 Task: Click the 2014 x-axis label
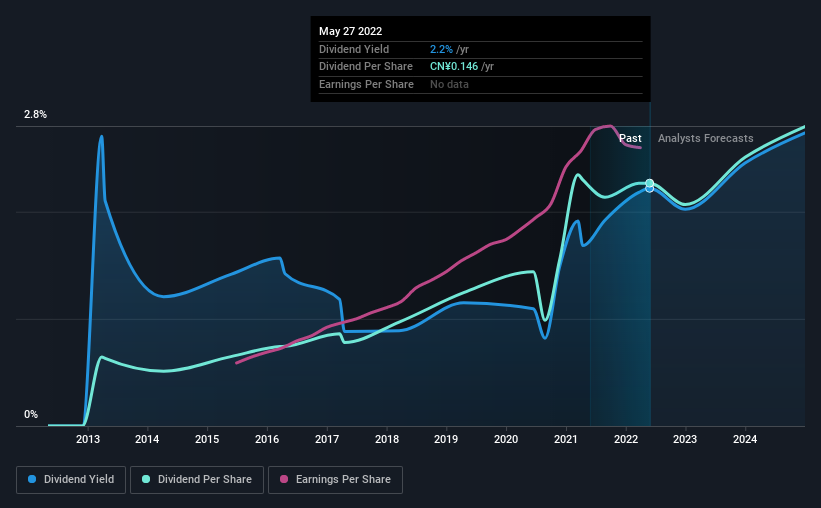pos(147,439)
